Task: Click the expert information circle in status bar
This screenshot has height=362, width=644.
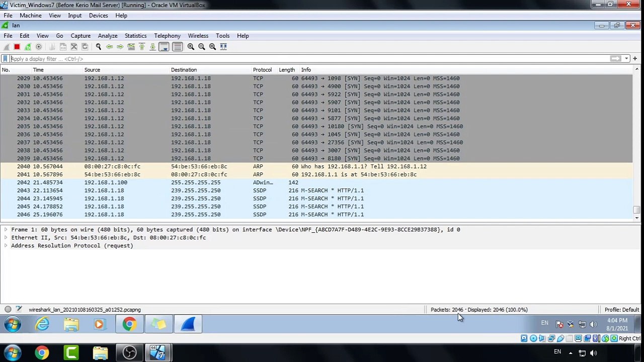Action: 8,310
